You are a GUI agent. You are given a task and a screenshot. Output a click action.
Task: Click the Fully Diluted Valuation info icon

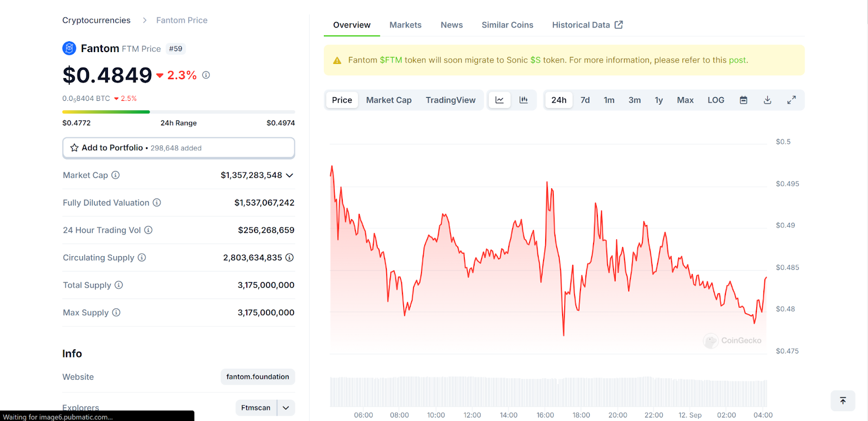[157, 202]
